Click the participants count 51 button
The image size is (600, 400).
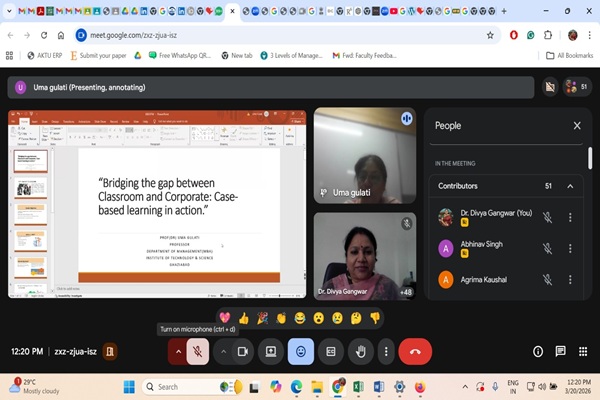(576, 87)
